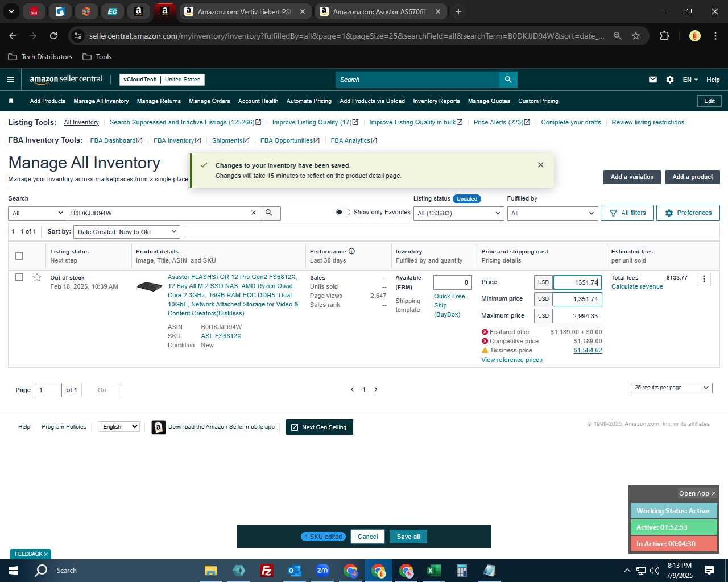The height and width of the screenshot is (582, 728).
Task: Open Manage Orders menu item
Action: click(209, 101)
